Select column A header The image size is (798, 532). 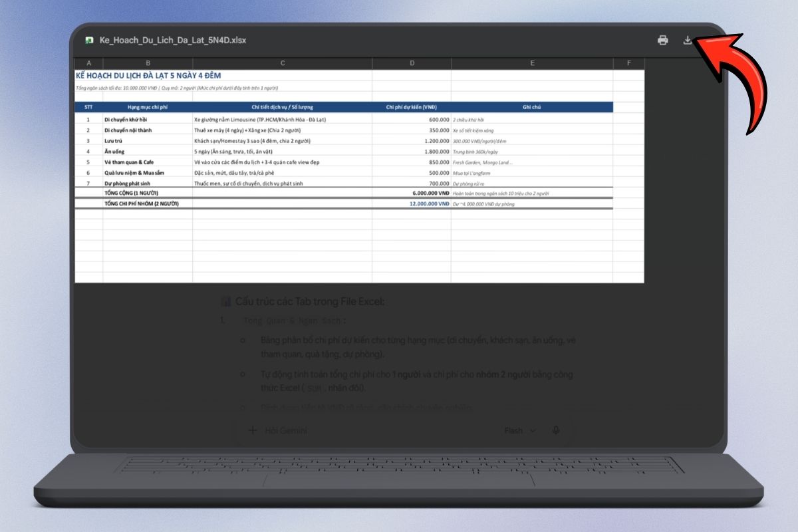click(88, 63)
